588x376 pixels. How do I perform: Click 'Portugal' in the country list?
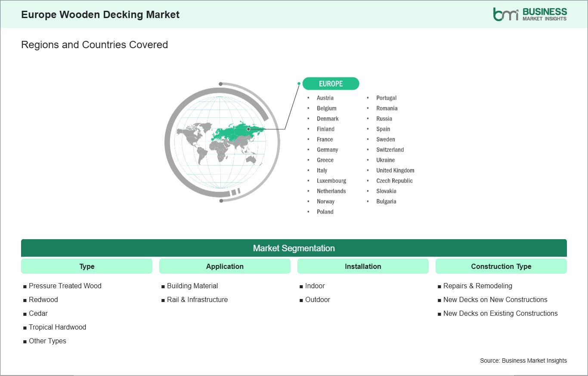[386, 98]
